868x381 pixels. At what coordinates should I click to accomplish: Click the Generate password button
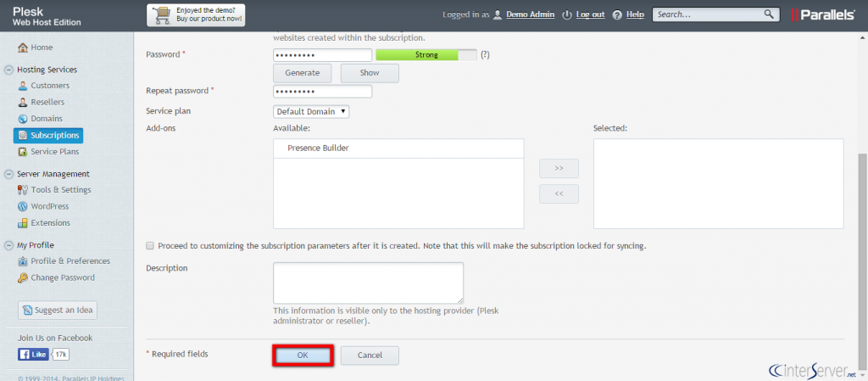tap(303, 73)
